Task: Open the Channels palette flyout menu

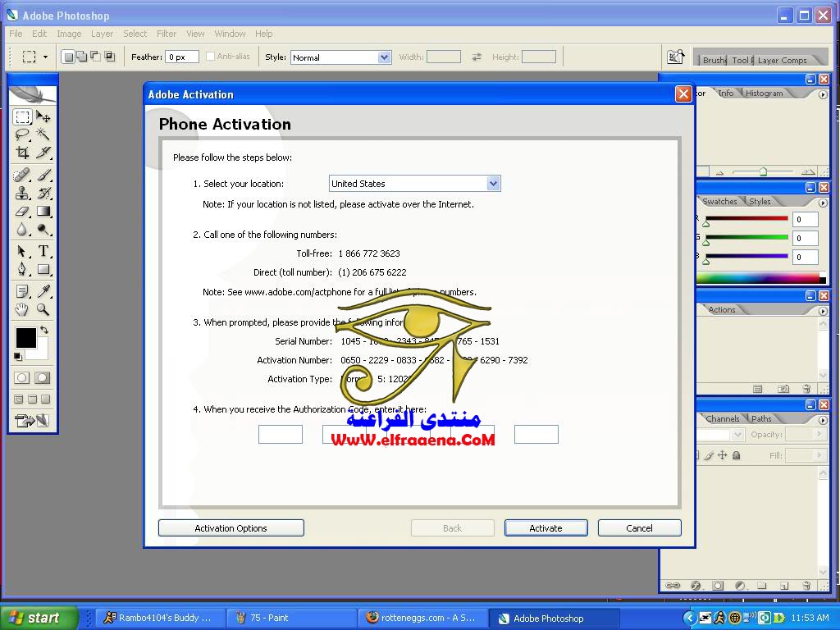Action: point(823,421)
